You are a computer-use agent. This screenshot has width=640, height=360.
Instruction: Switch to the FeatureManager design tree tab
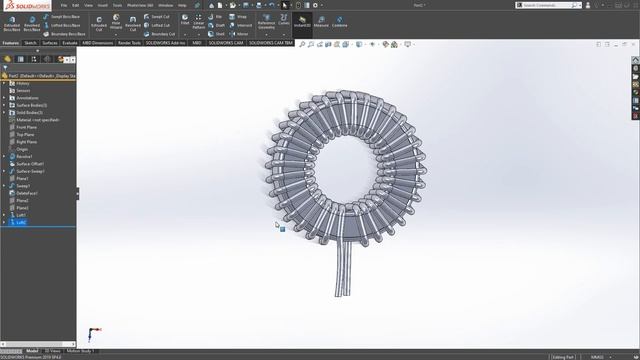tap(7, 59)
